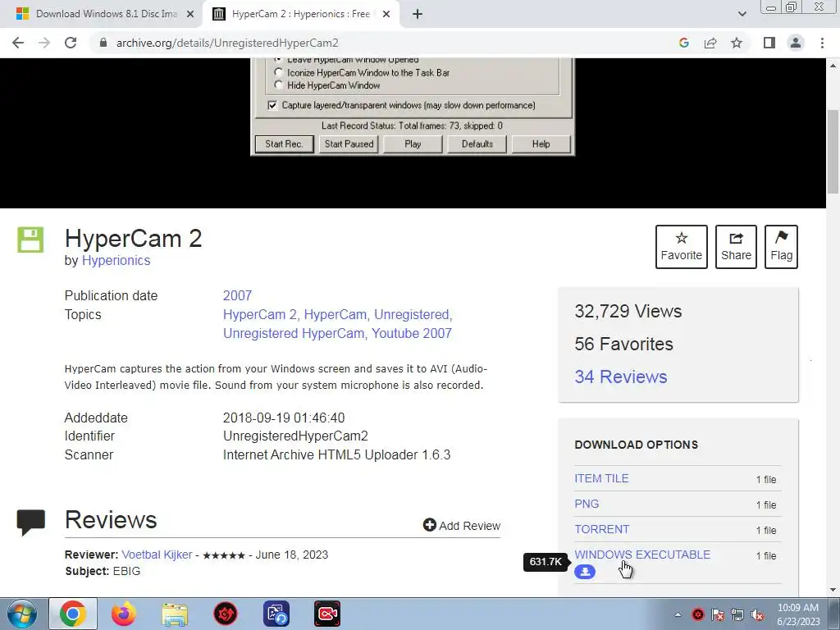Select the HyperCam 2 Hyperionics tab

[301, 14]
